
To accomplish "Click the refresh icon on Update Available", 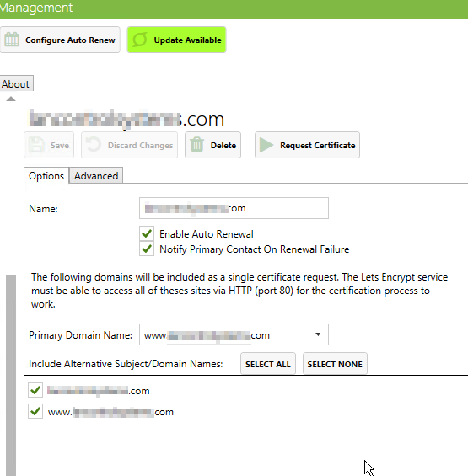I will point(140,40).
